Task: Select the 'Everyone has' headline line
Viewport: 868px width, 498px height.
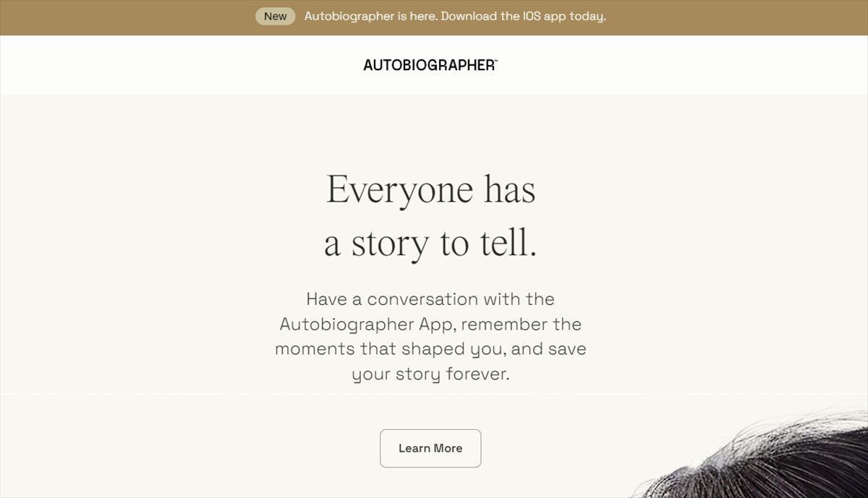Action: pyautogui.click(x=431, y=190)
